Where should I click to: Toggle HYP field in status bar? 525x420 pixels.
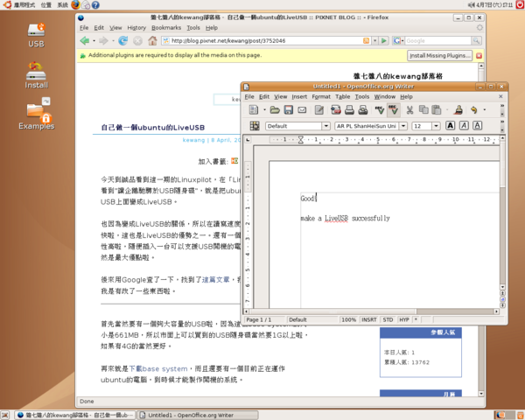(x=404, y=320)
